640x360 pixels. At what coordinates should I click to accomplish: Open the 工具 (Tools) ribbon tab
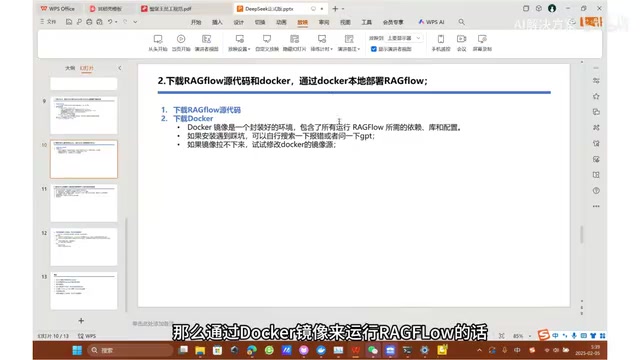pos(367,22)
